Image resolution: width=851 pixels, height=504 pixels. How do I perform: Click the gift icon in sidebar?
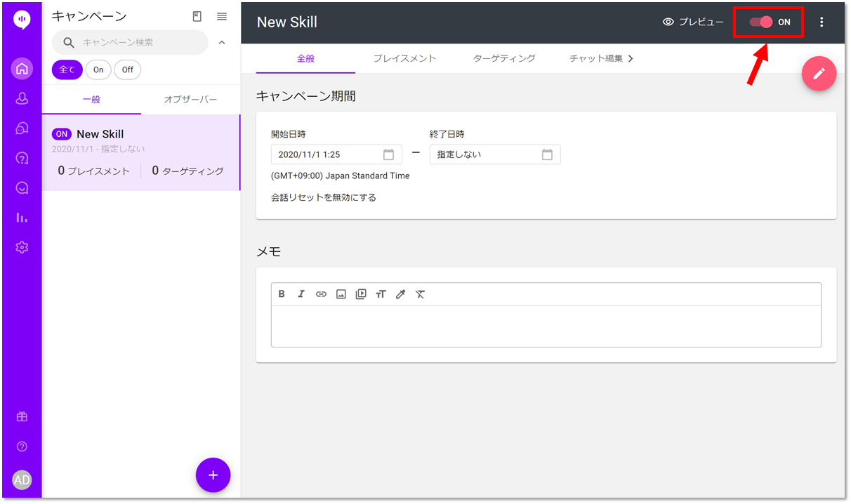(x=22, y=416)
